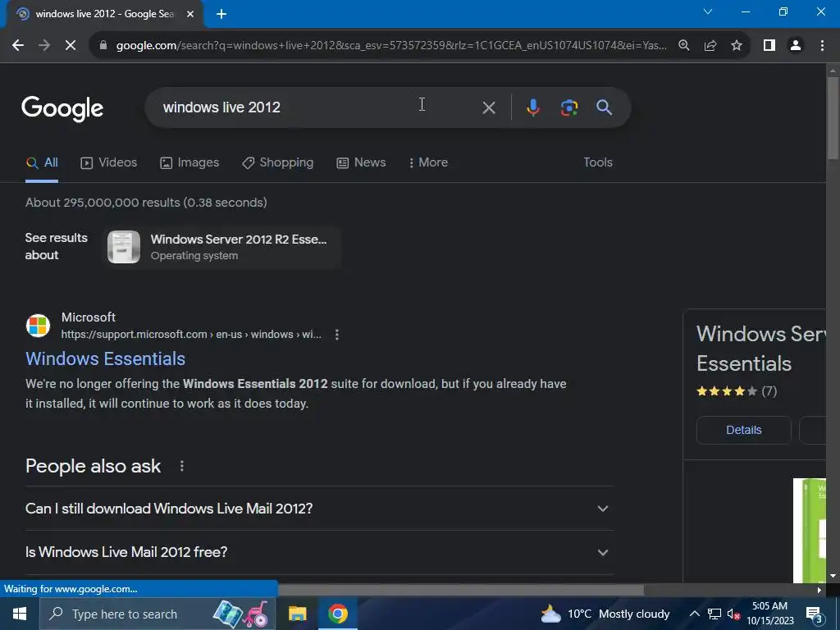This screenshot has width=840, height=630.
Task: Expand 'Can I still download Windows Live Mail 2012?'
Action: (319, 509)
